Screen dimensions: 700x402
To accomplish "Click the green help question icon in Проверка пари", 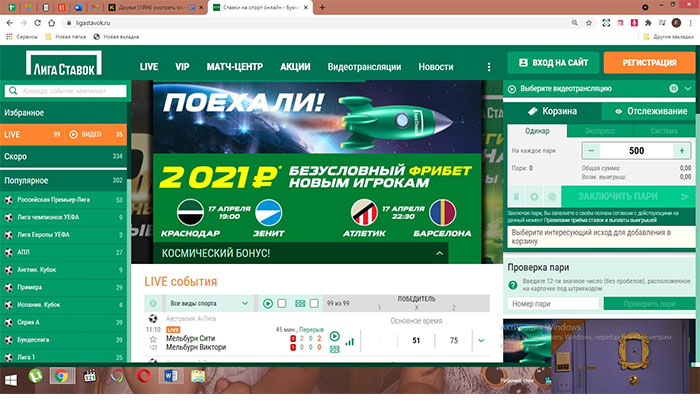I will [x=513, y=285].
